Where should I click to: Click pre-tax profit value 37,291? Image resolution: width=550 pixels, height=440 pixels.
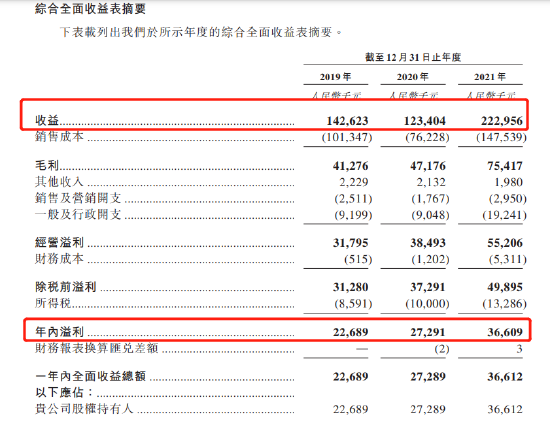click(x=428, y=287)
